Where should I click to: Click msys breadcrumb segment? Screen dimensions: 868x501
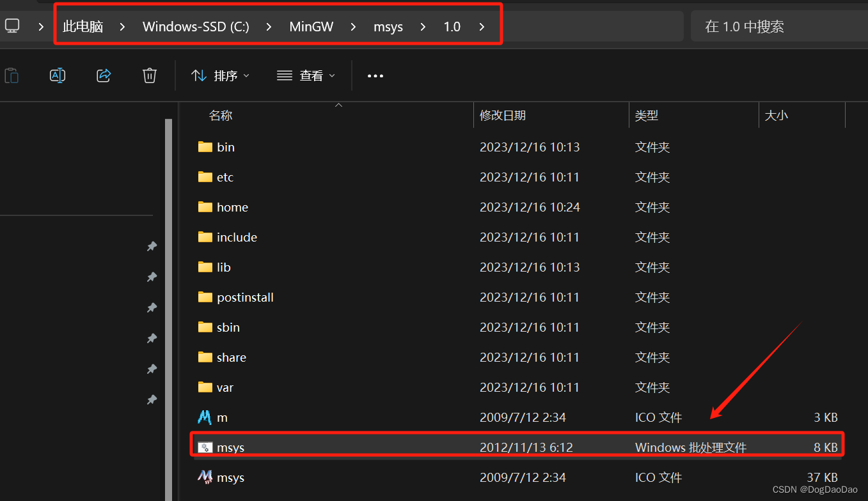point(388,27)
